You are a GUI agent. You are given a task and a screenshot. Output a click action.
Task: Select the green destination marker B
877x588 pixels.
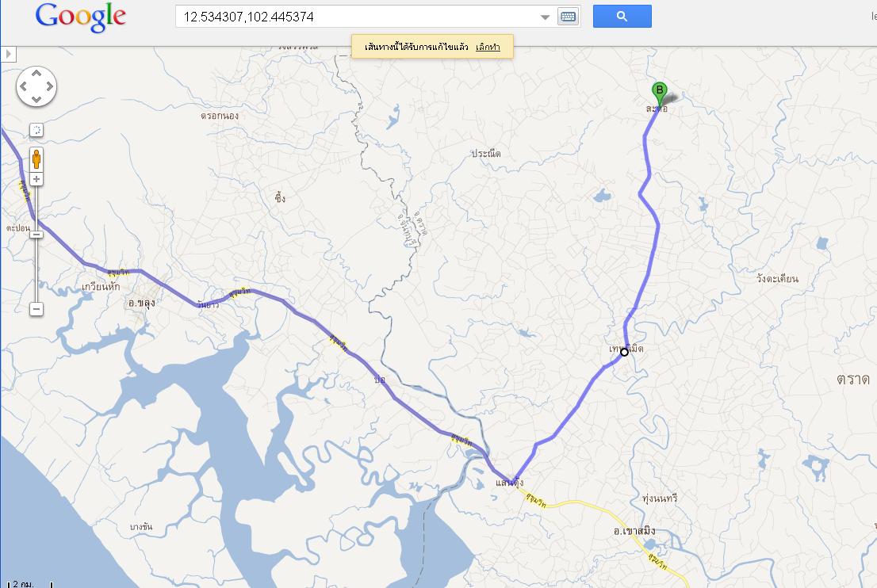tap(660, 94)
